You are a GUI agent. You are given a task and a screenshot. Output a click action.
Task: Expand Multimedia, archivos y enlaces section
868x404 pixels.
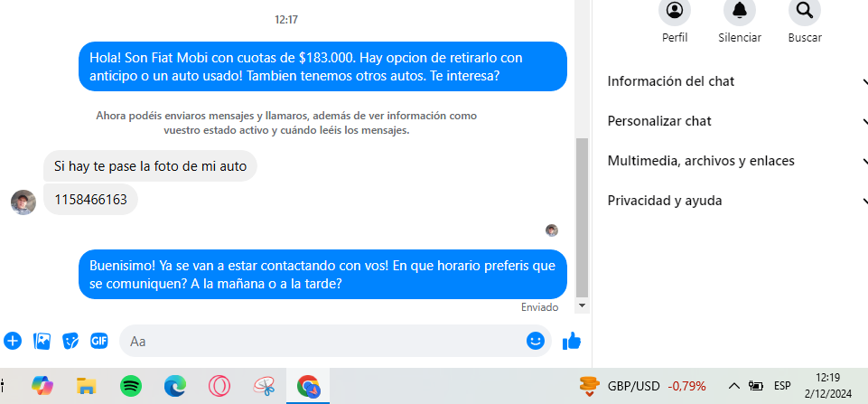click(737, 161)
